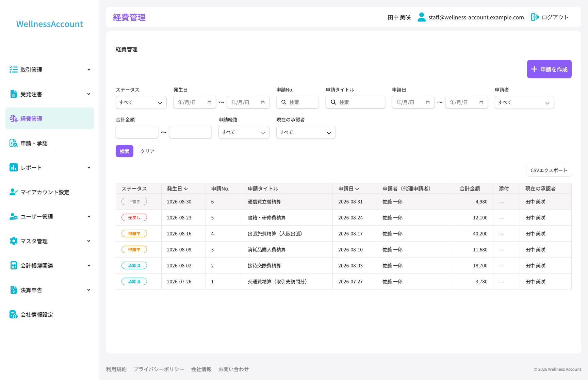Image resolution: width=588 pixels, height=380 pixels.
Task: Open 申請・承認 in the sidebar
Action: click(50, 143)
